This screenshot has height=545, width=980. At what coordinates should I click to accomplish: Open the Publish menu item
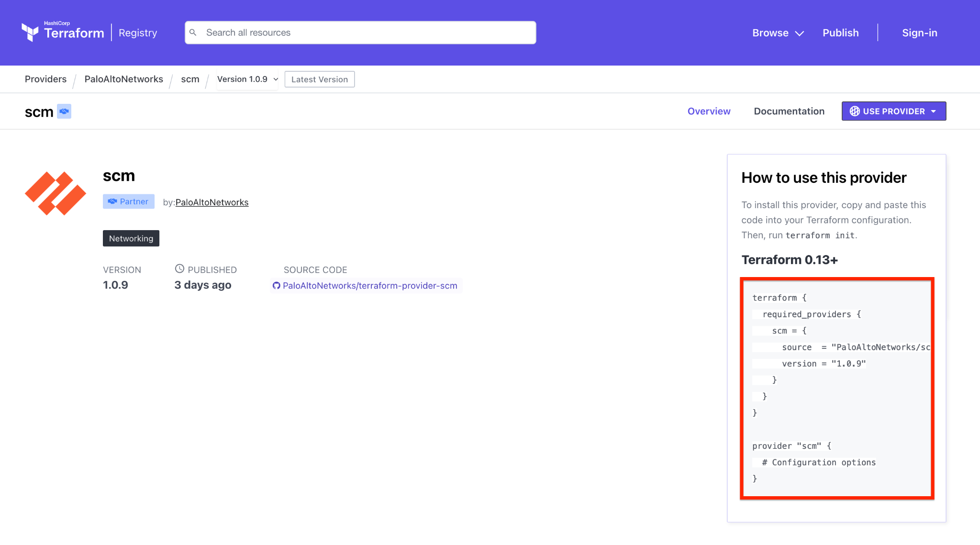point(840,33)
